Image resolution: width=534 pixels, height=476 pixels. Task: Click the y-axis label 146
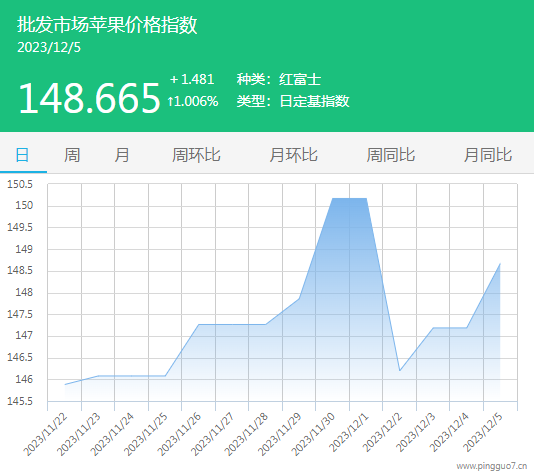pyautogui.click(x=24, y=379)
